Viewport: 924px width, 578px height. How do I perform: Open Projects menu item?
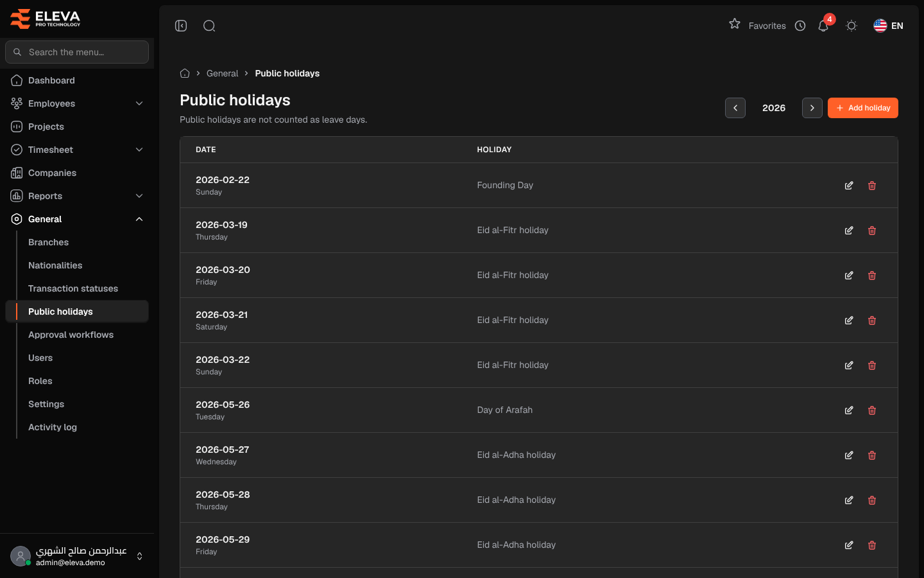77,127
